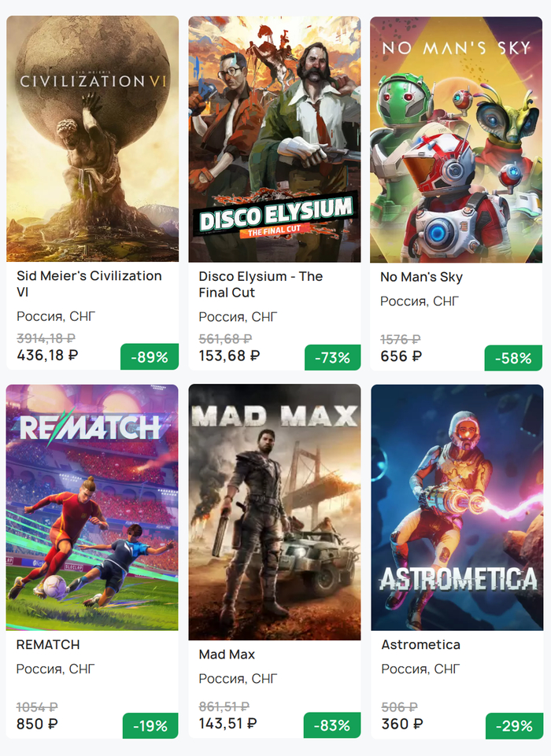The image size is (551, 756).
Task: Click the REMATCH title text
Action: click(x=48, y=644)
